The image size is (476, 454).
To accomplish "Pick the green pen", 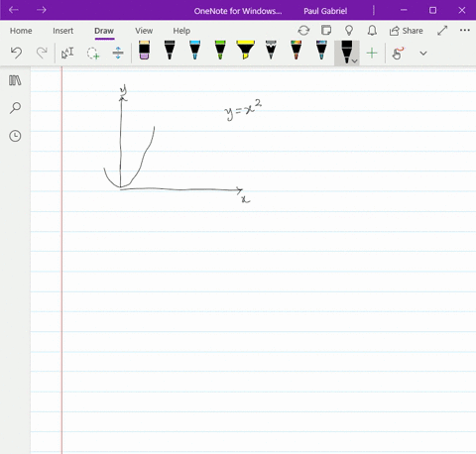I will [x=220, y=51].
